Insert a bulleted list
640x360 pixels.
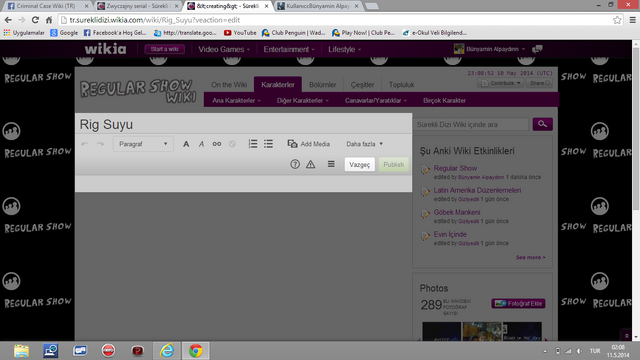click(x=268, y=144)
